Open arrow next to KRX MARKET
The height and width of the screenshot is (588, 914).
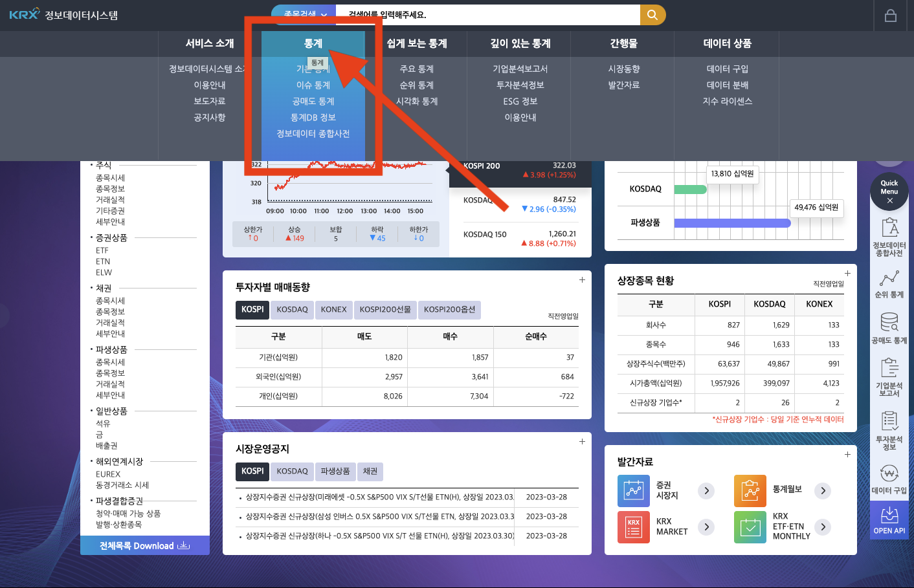click(706, 527)
